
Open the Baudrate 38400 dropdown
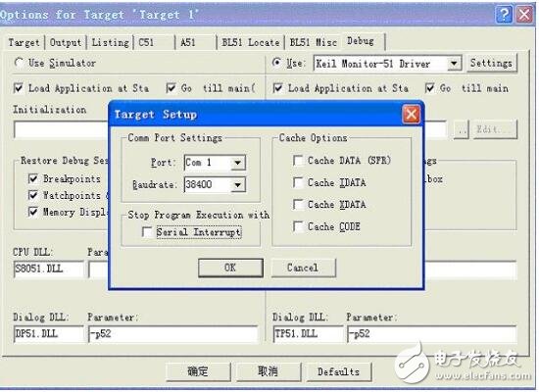coord(237,185)
